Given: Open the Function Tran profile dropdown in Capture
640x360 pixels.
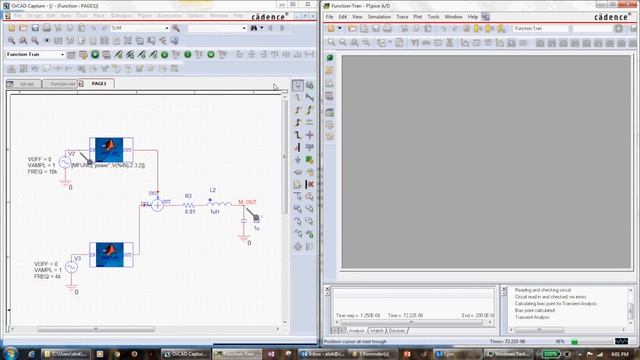Looking at the screenshot, I should point(62,54).
